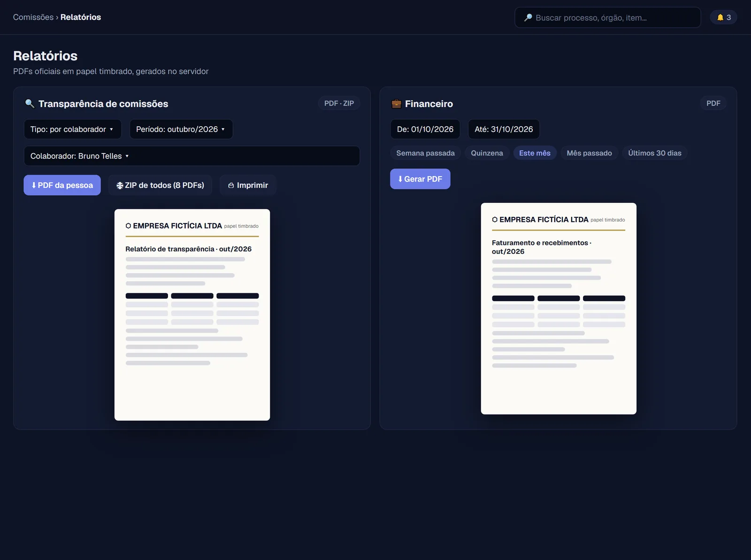Go to Comissões breadcrumb link
This screenshot has height=560, width=751.
click(33, 17)
